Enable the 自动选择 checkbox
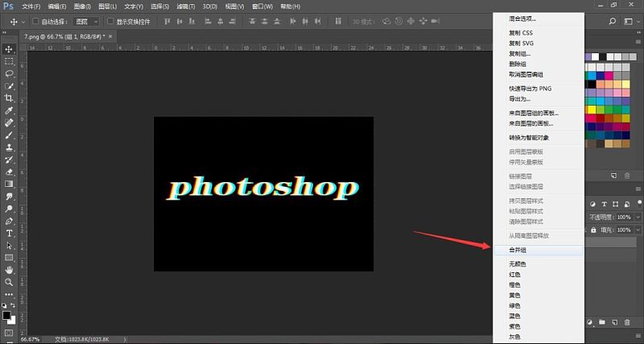This screenshot has width=644, height=344. pyautogui.click(x=35, y=21)
